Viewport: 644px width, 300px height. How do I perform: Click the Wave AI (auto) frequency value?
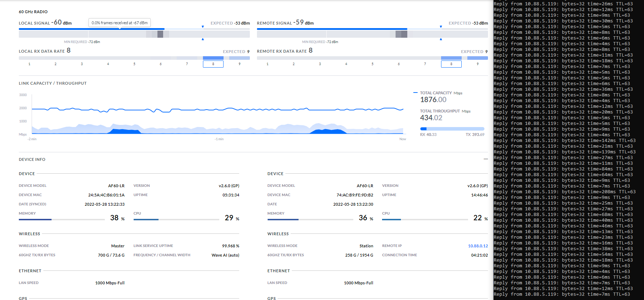click(x=225, y=255)
